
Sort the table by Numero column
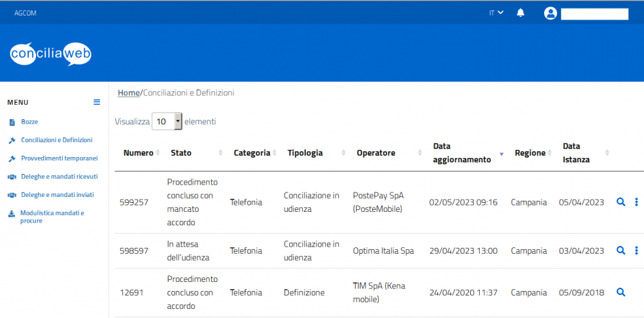138,153
